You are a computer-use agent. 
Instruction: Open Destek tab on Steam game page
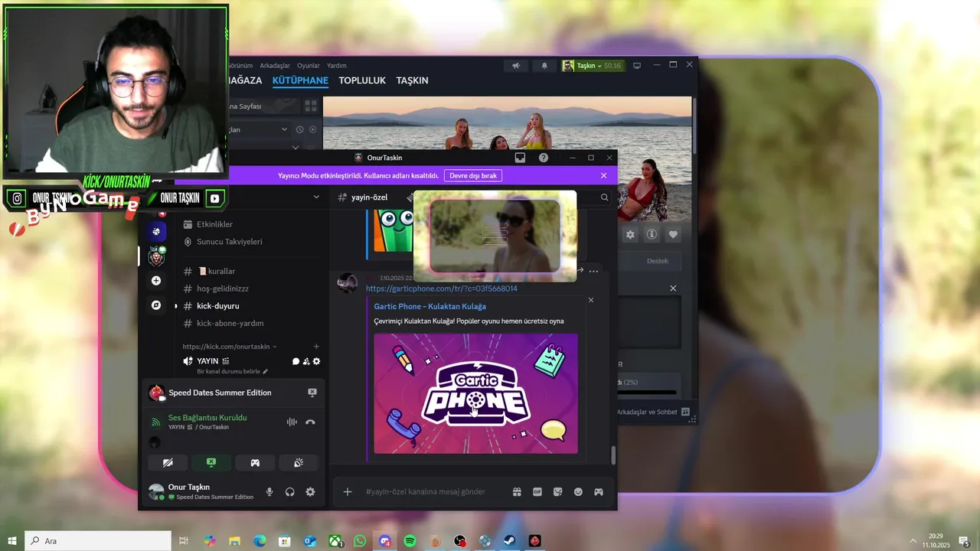pos(658,261)
